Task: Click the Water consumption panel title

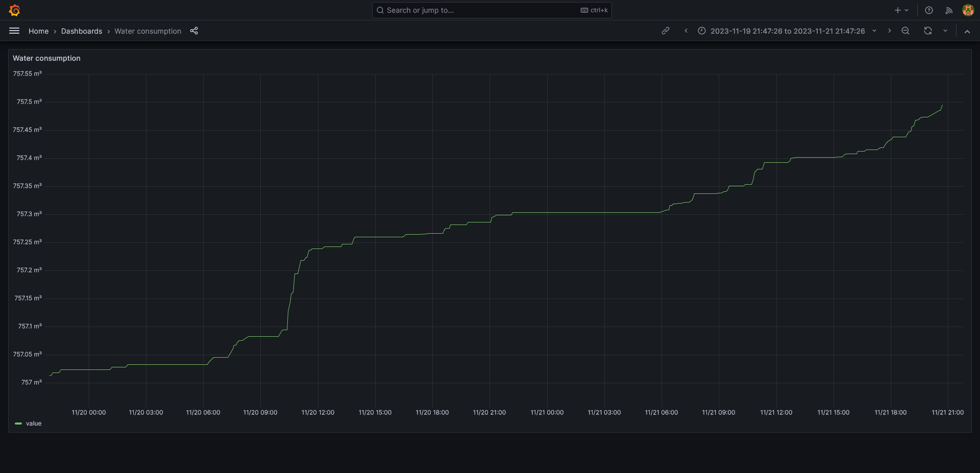Action: point(46,58)
